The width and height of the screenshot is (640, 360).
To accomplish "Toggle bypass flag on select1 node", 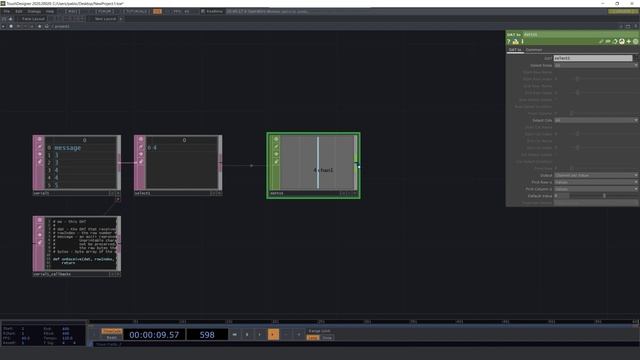I will (141, 147).
